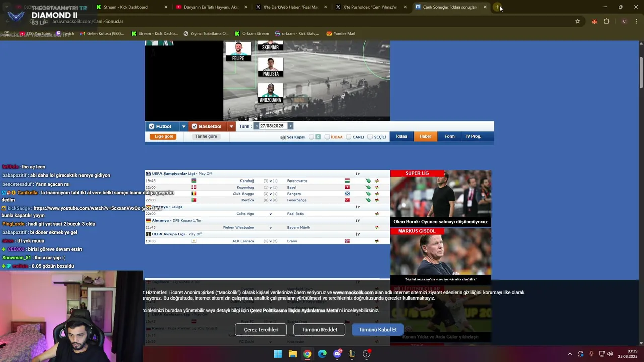The height and width of the screenshot is (362, 644).
Task: Open Discord from the taskbar
Action: click(x=337, y=354)
